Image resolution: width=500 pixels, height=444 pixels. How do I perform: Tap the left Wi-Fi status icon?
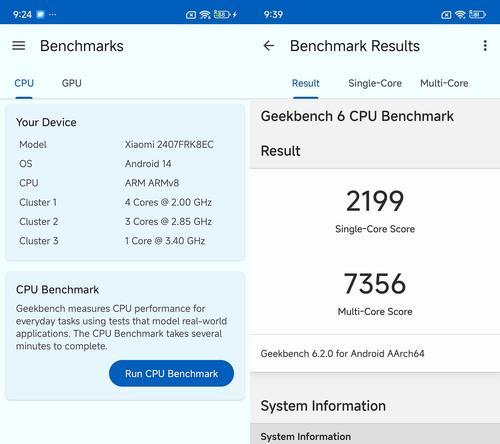(x=205, y=15)
